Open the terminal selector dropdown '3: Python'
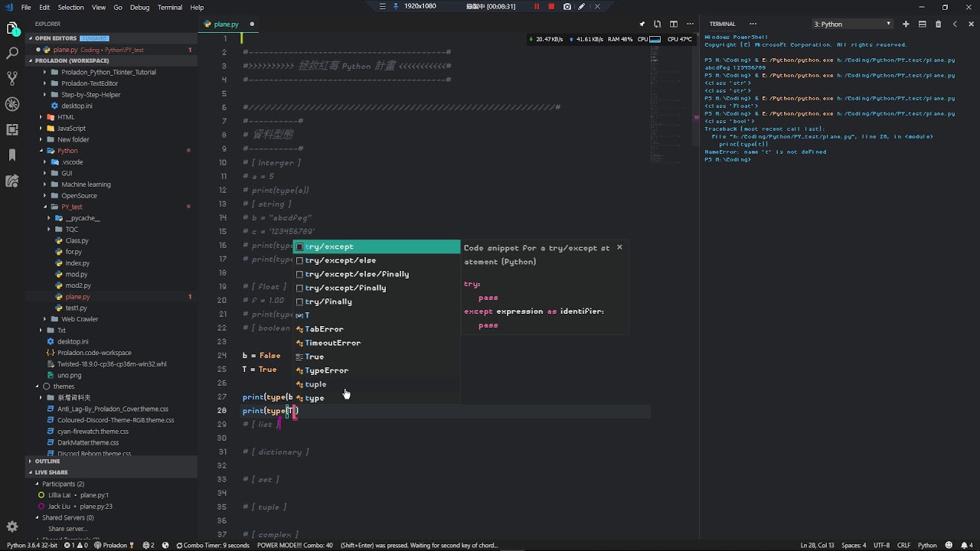This screenshot has height=551, width=980. pyautogui.click(x=852, y=24)
